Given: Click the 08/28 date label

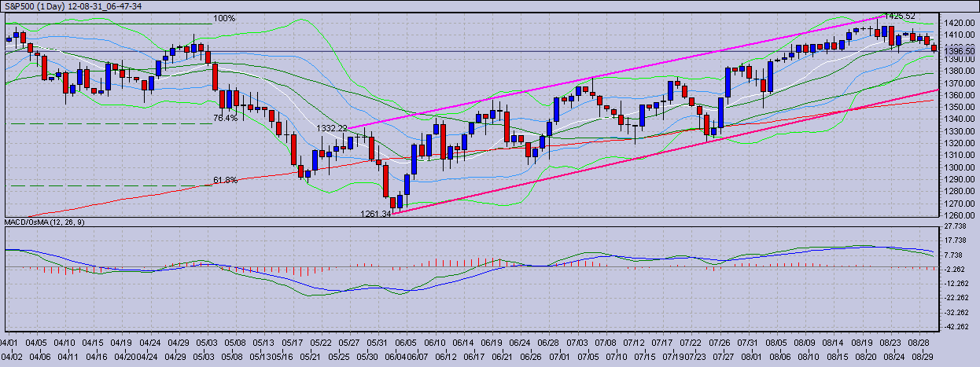Looking at the screenshot, I should 918,343.
